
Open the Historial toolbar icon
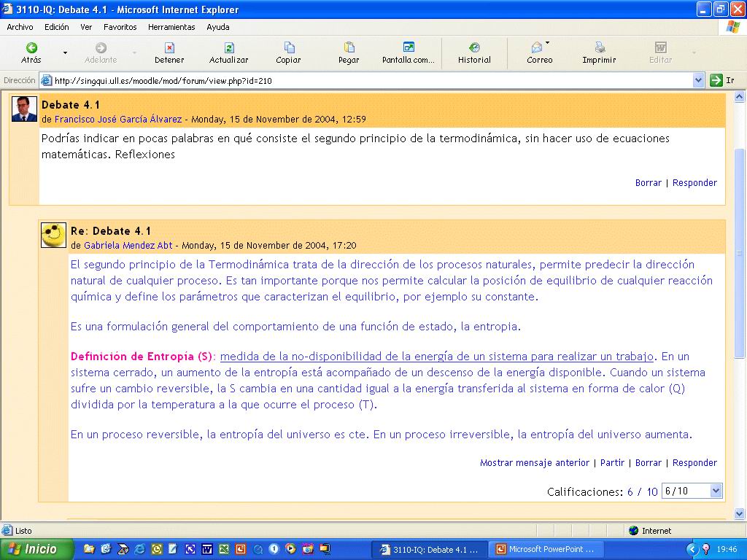(x=474, y=48)
